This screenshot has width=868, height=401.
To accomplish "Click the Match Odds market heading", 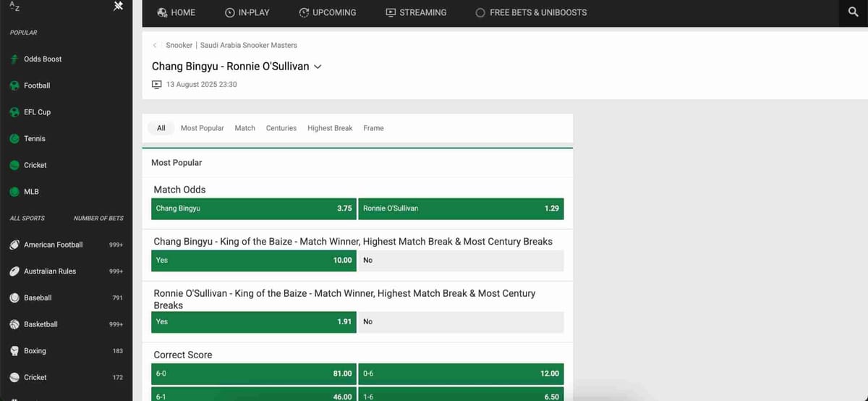I will click(179, 190).
